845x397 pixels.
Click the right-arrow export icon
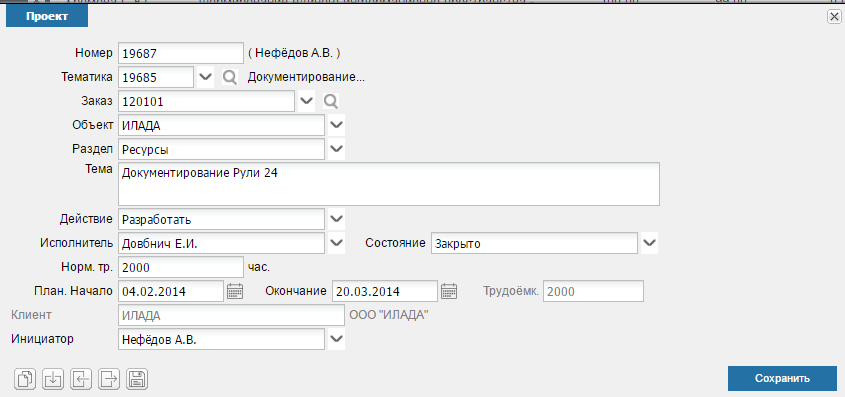tap(109, 380)
